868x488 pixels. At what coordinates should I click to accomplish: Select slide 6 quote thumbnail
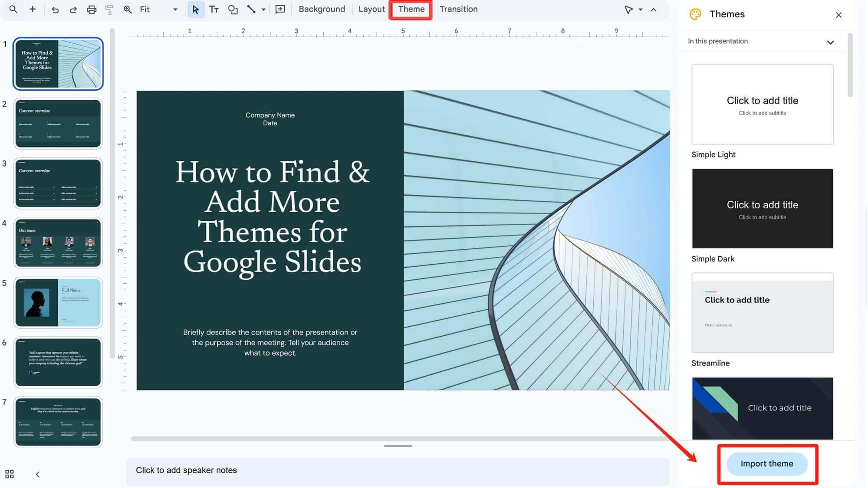pos(58,362)
